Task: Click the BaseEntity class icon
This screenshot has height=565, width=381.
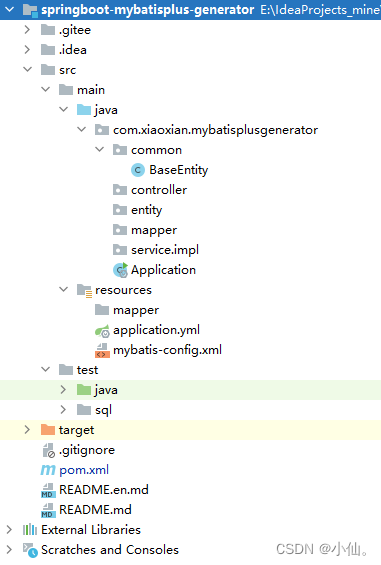Action: point(138,170)
